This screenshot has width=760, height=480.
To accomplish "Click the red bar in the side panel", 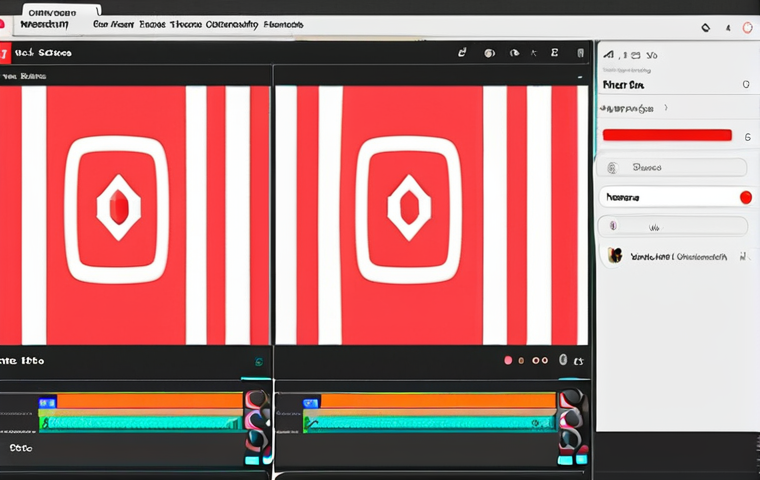I will [667, 135].
